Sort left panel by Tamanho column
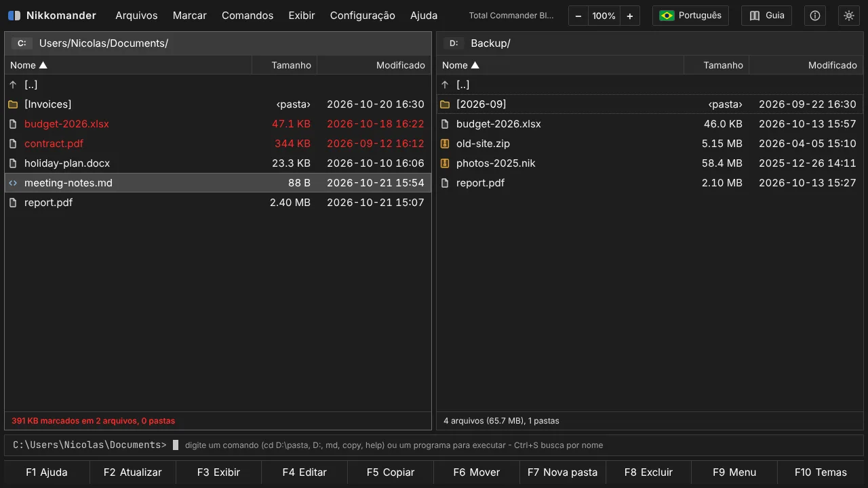Viewport: 868px width, 488px height. [284, 65]
